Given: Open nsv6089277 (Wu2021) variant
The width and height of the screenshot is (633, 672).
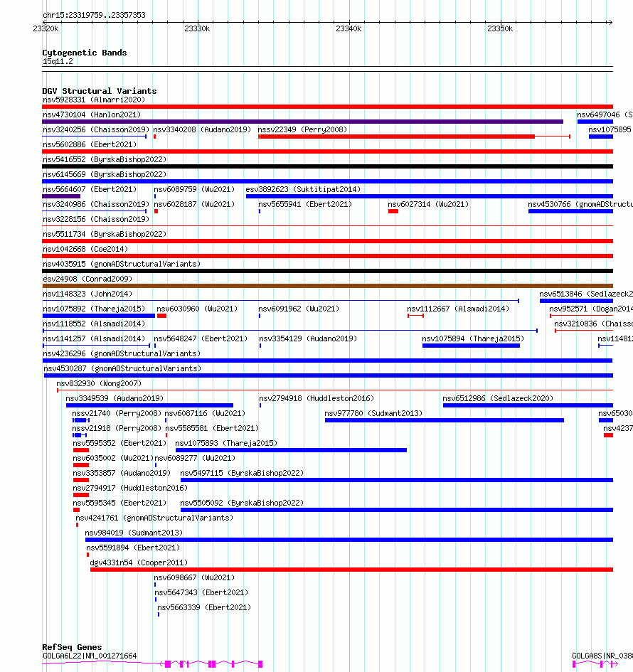Looking at the screenshot, I should click(x=195, y=459).
